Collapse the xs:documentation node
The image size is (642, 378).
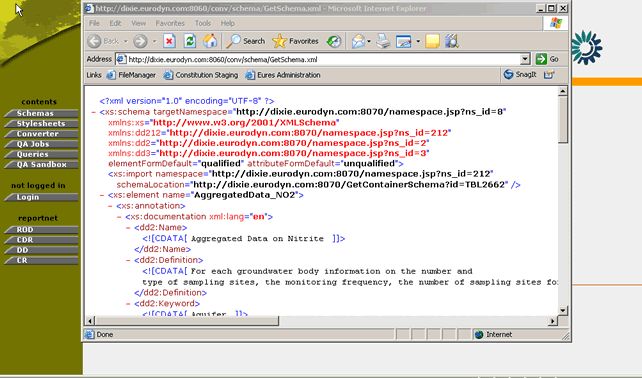tap(119, 216)
